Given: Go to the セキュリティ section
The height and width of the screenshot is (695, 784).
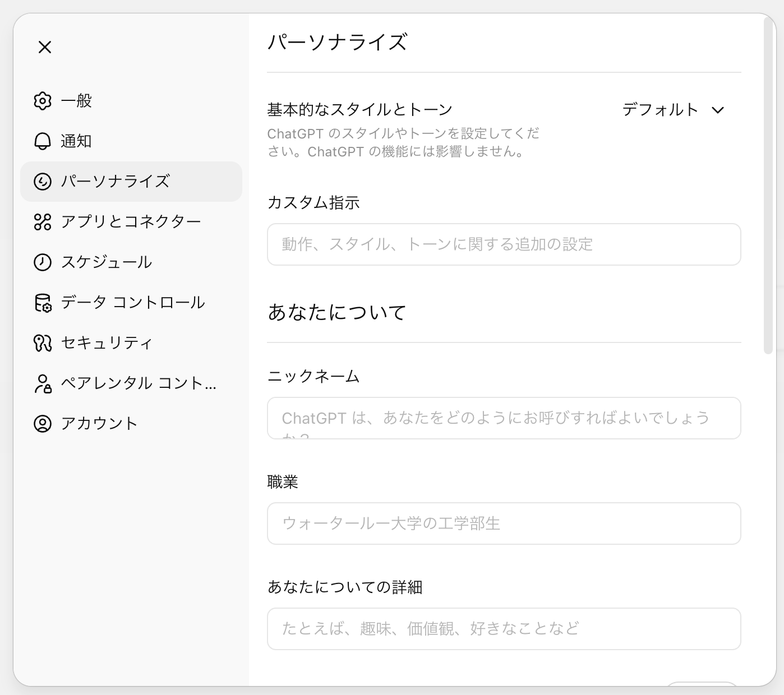Looking at the screenshot, I should point(107,343).
